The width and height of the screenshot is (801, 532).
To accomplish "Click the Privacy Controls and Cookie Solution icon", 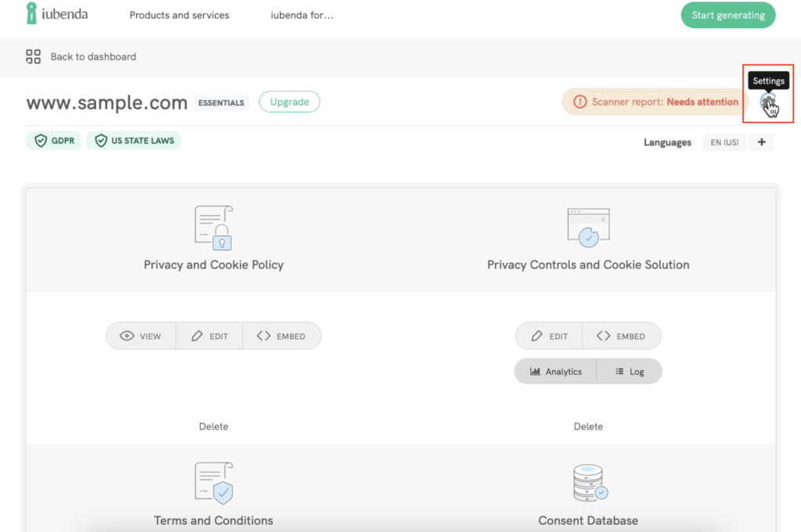I will click(x=588, y=228).
